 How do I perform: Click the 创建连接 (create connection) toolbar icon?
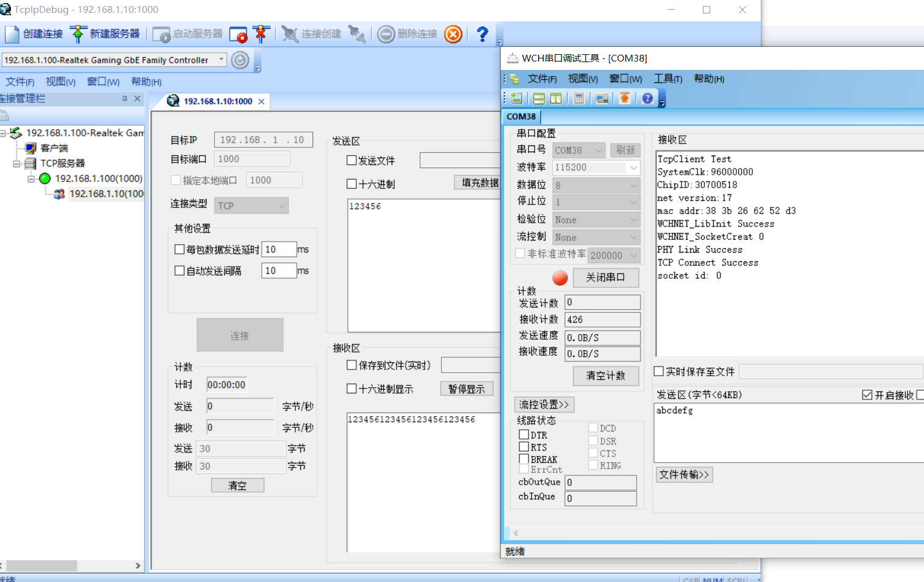tap(12, 34)
